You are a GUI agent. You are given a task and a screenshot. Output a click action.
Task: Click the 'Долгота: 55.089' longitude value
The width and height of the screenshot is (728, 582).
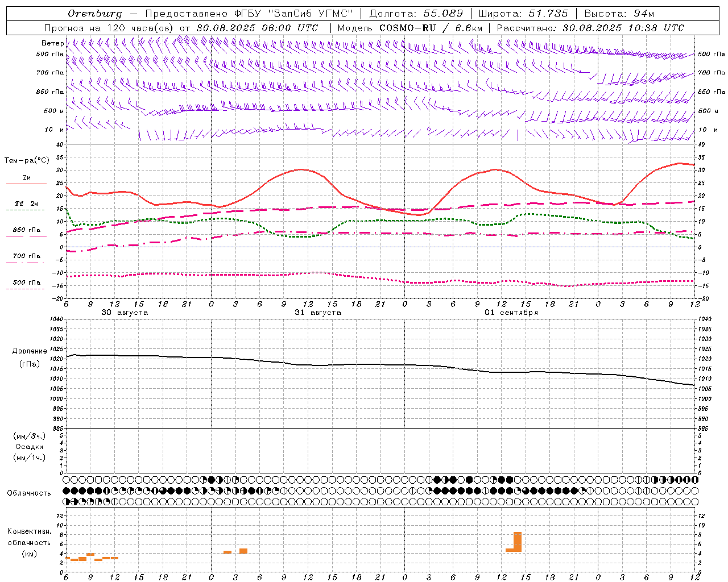pos(416,14)
